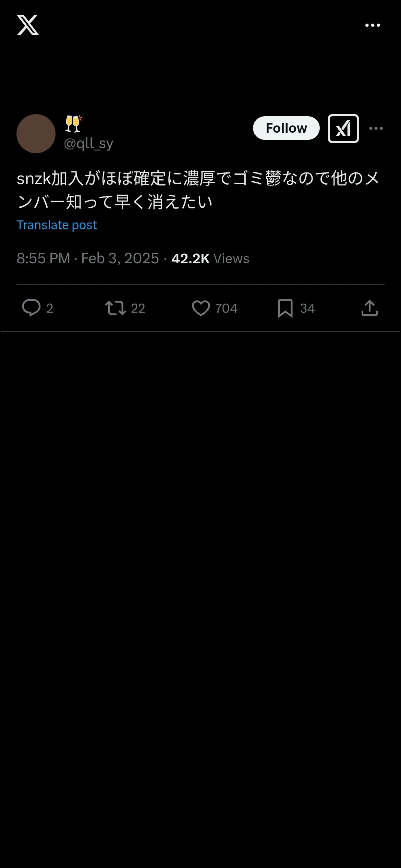The width and height of the screenshot is (401, 868).
Task: Click the Japanese post text body
Action: [x=198, y=190]
